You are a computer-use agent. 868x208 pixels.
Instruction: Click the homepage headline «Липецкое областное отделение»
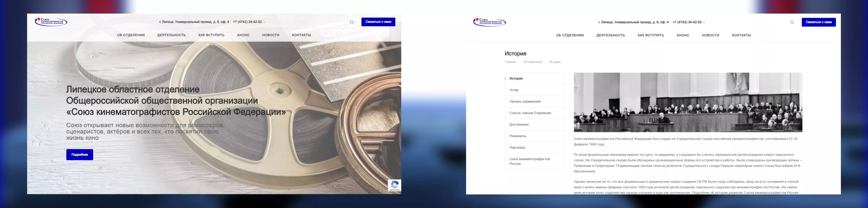click(176, 100)
